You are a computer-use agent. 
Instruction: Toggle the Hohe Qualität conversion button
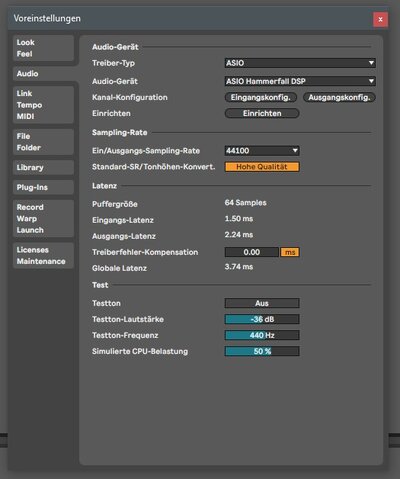(262, 167)
